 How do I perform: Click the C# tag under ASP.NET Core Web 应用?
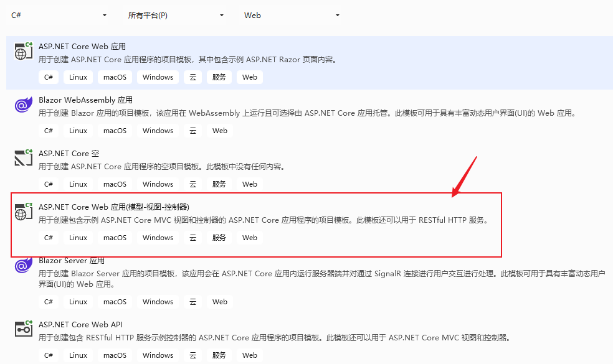point(49,77)
